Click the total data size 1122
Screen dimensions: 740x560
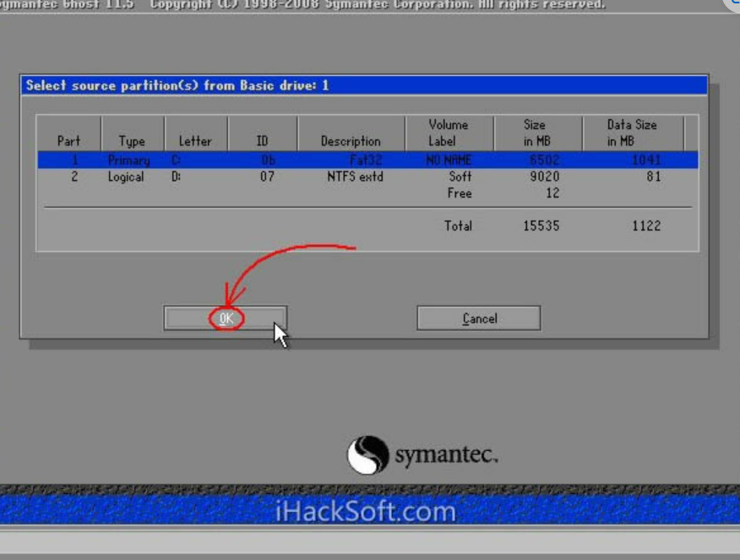[x=646, y=226]
